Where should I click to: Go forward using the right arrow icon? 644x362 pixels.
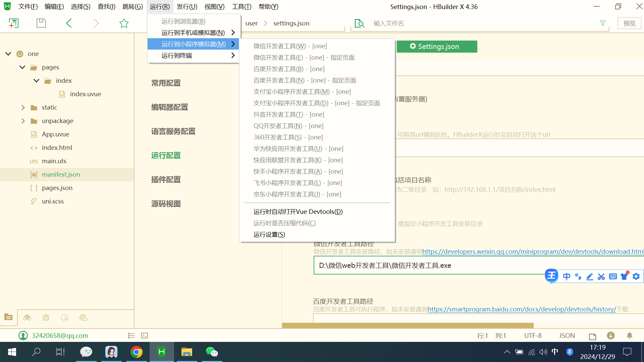pyautogui.click(x=96, y=23)
